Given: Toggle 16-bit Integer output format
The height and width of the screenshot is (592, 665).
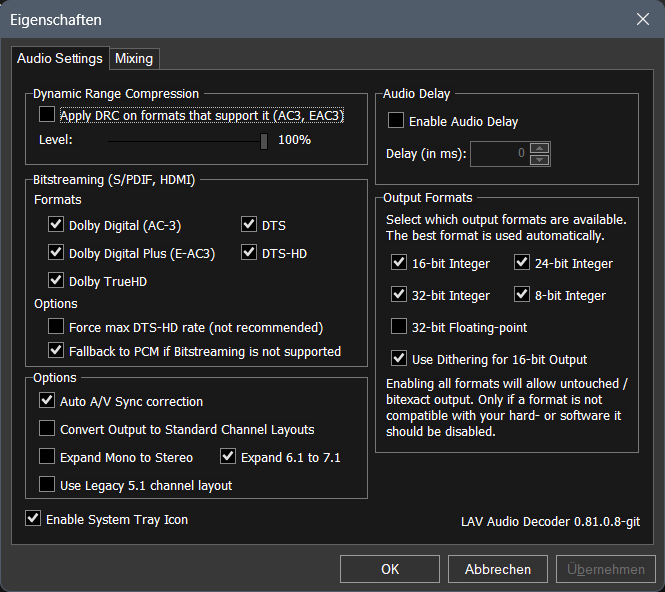Looking at the screenshot, I should coord(399,262).
